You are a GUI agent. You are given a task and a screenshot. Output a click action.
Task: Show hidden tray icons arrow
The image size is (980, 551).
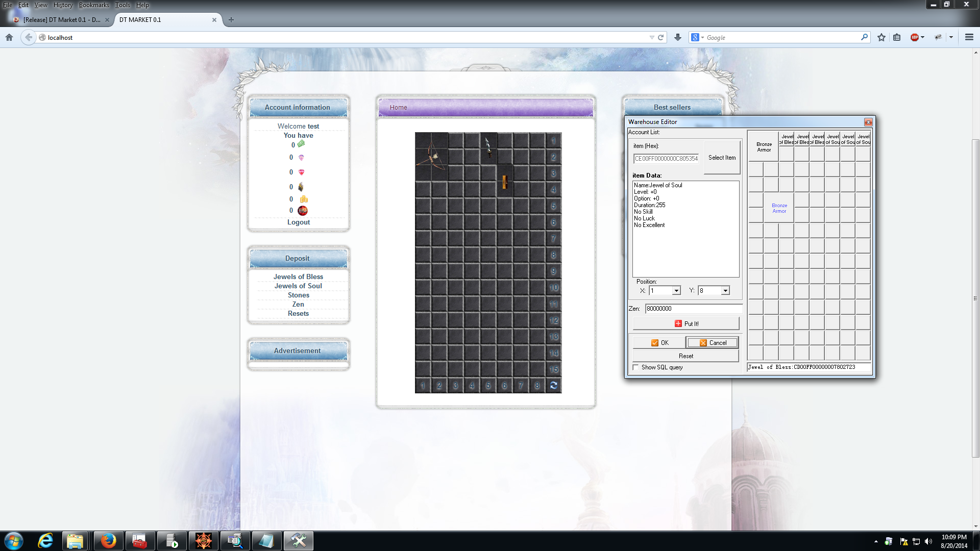click(x=876, y=541)
